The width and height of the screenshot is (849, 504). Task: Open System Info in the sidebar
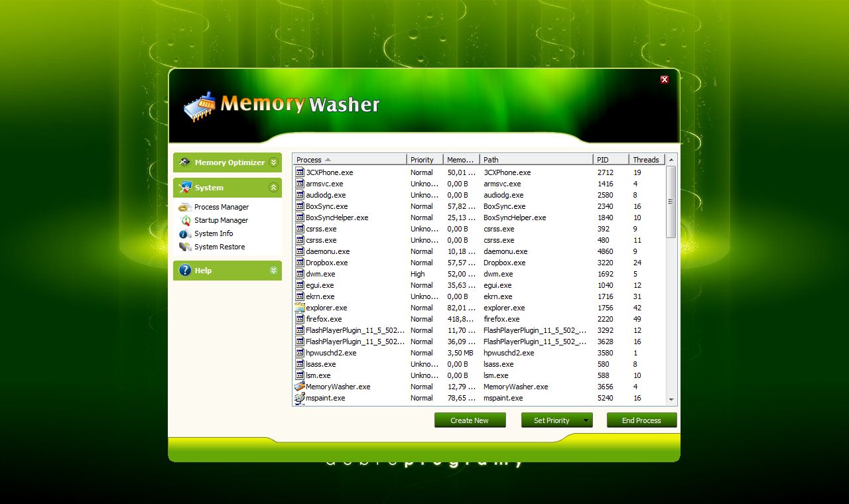pyautogui.click(x=214, y=233)
